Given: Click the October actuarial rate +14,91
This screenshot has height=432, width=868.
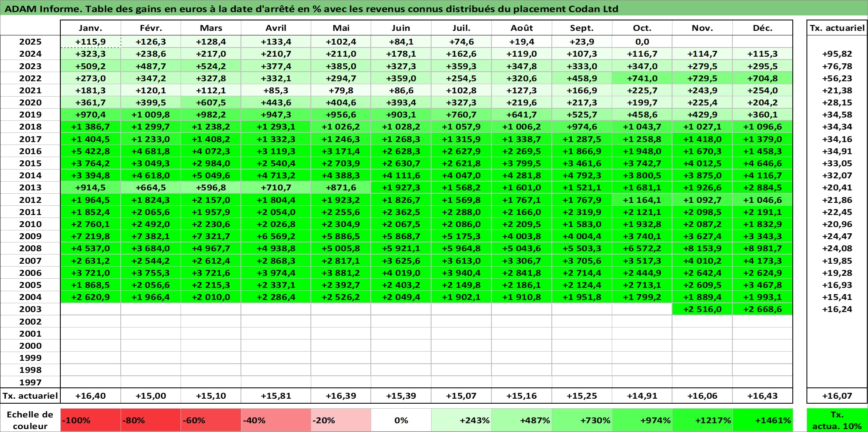Looking at the screenshot, I should (642, 396).
